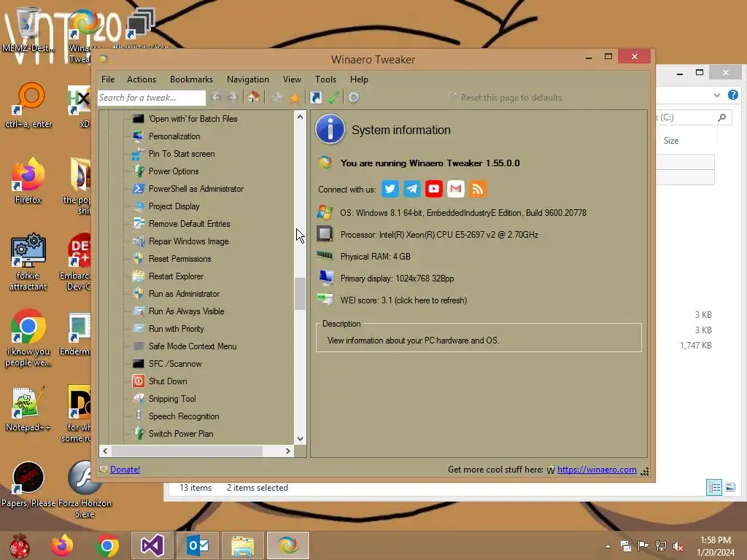Open Firefox desktop shortcut

point(28,181)
